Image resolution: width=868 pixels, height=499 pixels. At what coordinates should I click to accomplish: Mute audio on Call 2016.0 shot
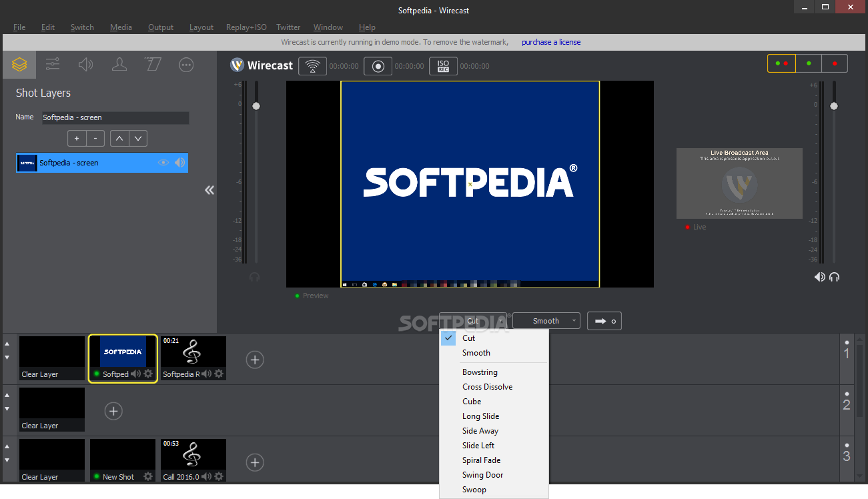[207, 477]
